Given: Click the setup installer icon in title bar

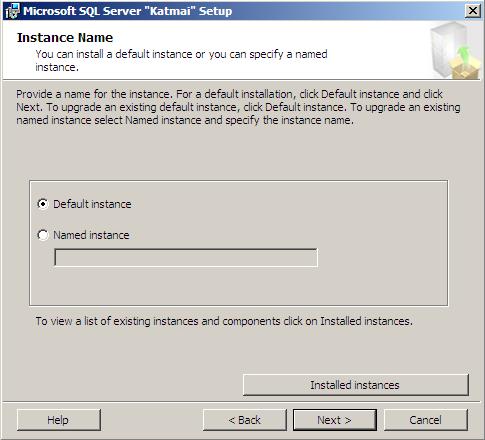Looking at the screenshot, I should point(12,11).
